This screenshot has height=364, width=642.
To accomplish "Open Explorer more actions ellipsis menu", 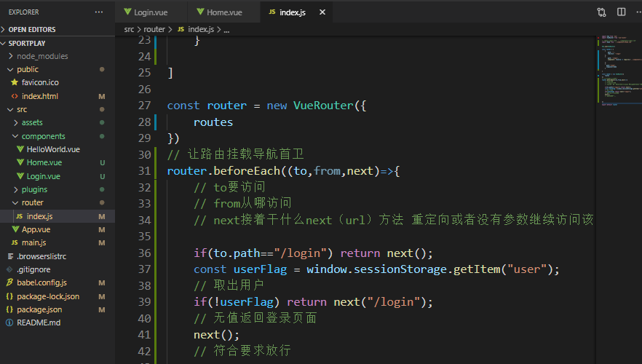I will [x=99, y=12].
